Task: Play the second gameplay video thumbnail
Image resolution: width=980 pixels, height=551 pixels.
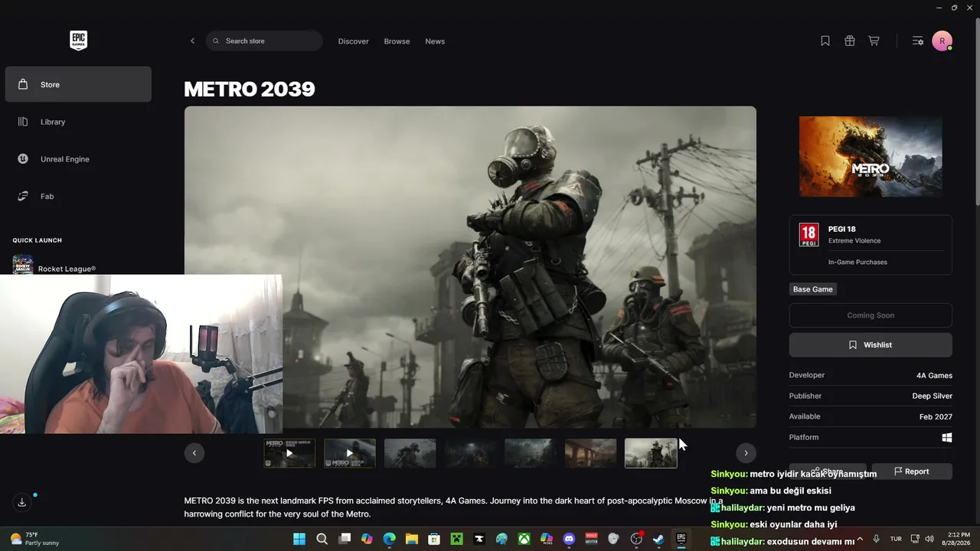Action: coord(350,453)
